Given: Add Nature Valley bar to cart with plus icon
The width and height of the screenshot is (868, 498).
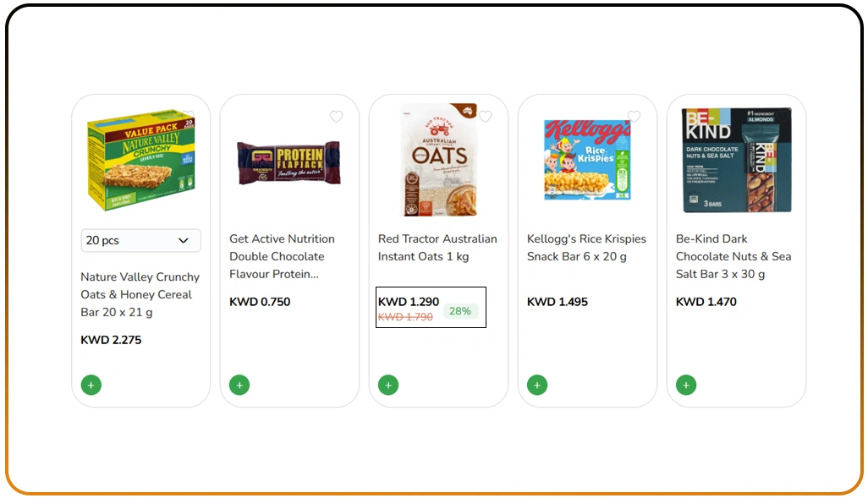Looking at the screenshot, I should [91, 385].
